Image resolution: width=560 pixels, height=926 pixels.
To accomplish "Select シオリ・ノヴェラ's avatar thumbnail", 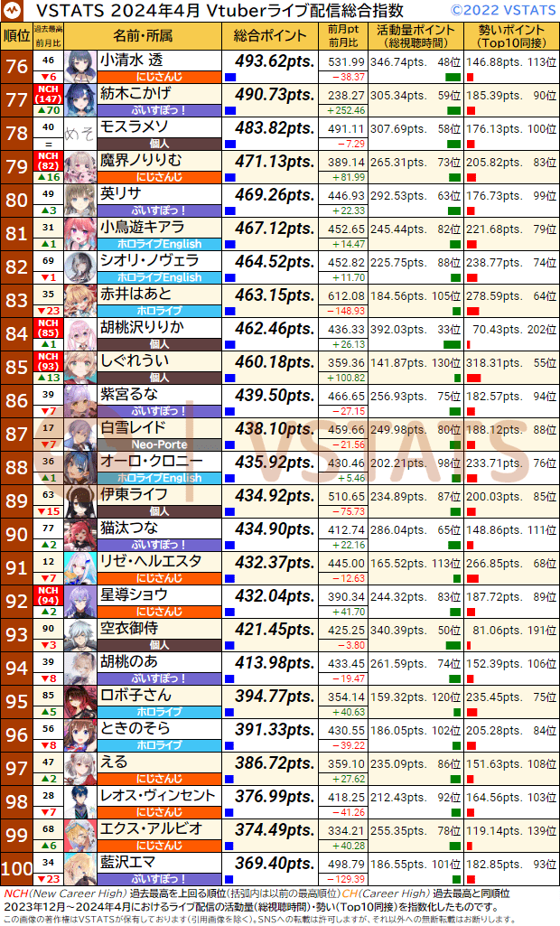I will (x=80, y=267).
